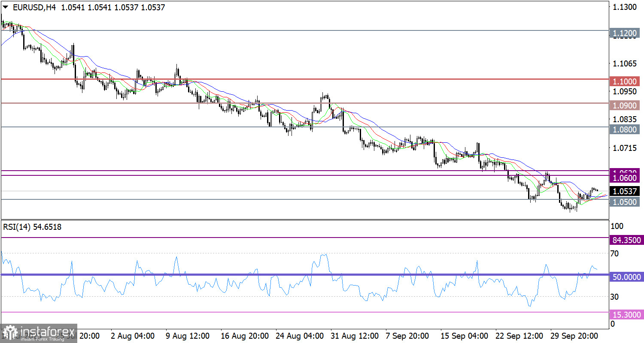Click the 7 Sep 20:00 time label

tap(407, 335)
